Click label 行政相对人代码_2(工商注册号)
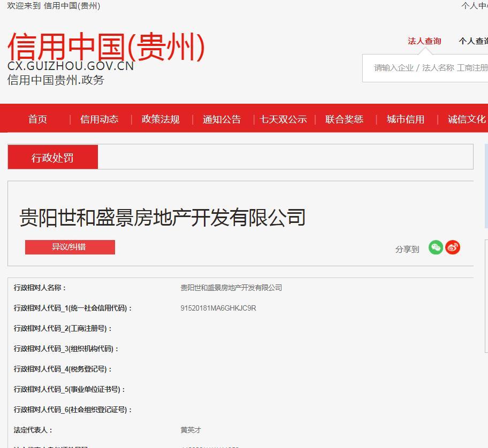This screenshot has width=488, height=448. click(x=63, y=328)
